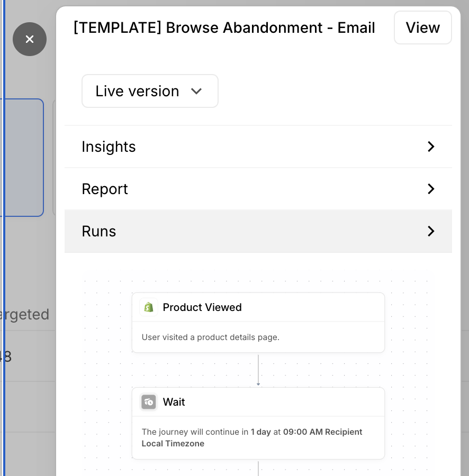Click the partially hidden Targeted column header
Viewport: 469px width, 476px height.
[x=26, y=314]
